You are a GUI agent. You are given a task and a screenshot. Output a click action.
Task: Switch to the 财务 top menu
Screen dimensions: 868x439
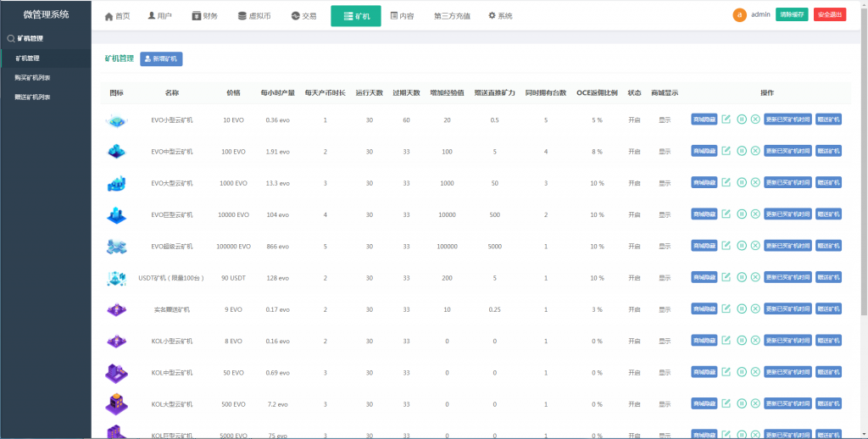[x=204, y=16]
